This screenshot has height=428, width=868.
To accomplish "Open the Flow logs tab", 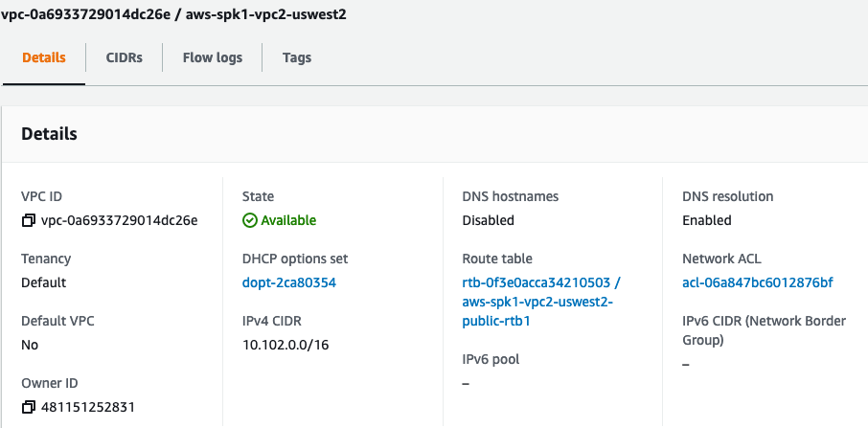I will [213, 57].
